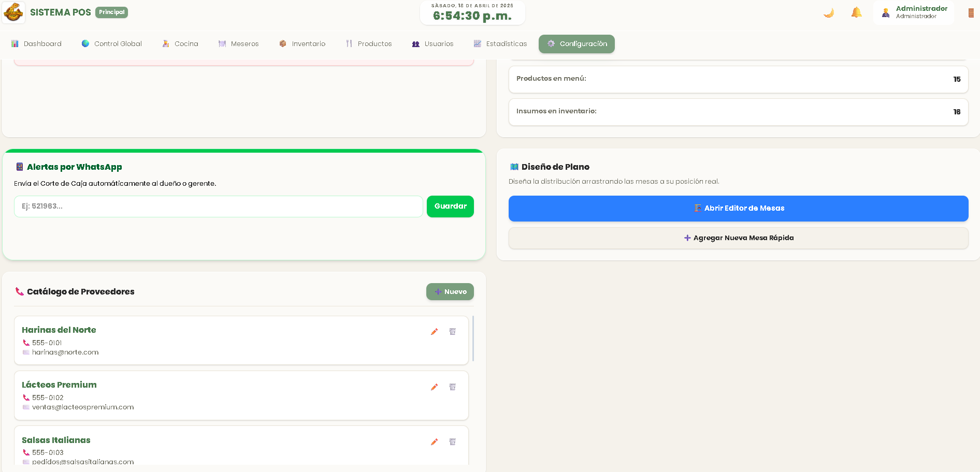
Task: Delete Lácteos Premium via its trash icon
Action: (x=453, y=387)
